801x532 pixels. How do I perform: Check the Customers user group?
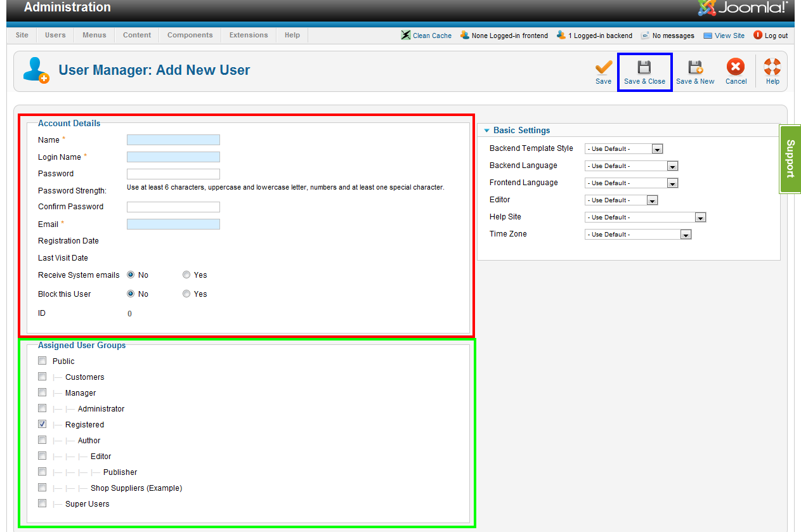pyautogui.click(x=42, y=377)
